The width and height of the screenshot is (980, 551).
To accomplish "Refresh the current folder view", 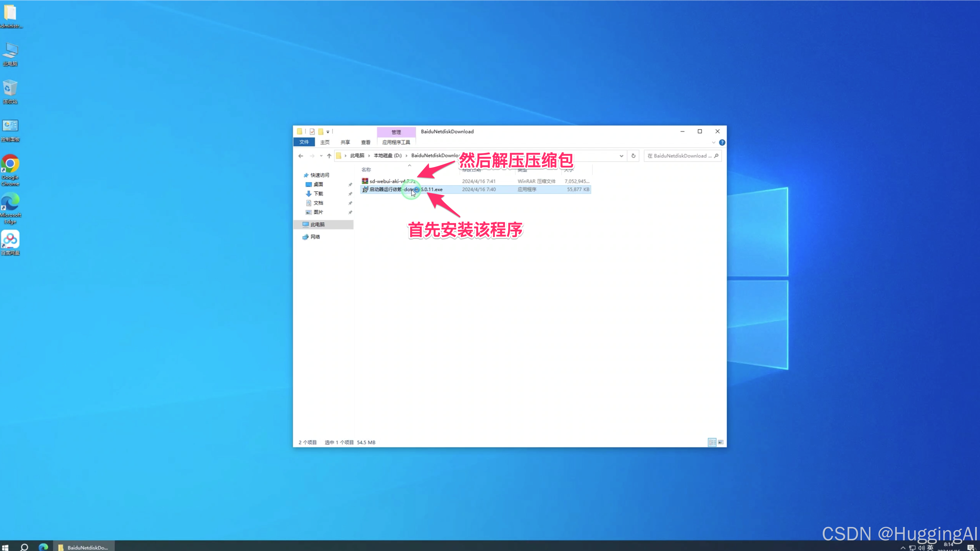I will point(633,156).
